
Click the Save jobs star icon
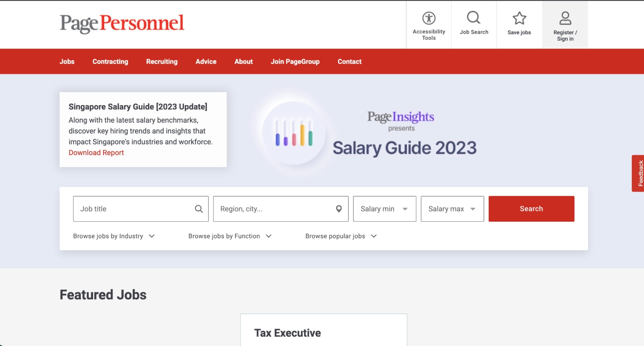[x=519, y=18]
